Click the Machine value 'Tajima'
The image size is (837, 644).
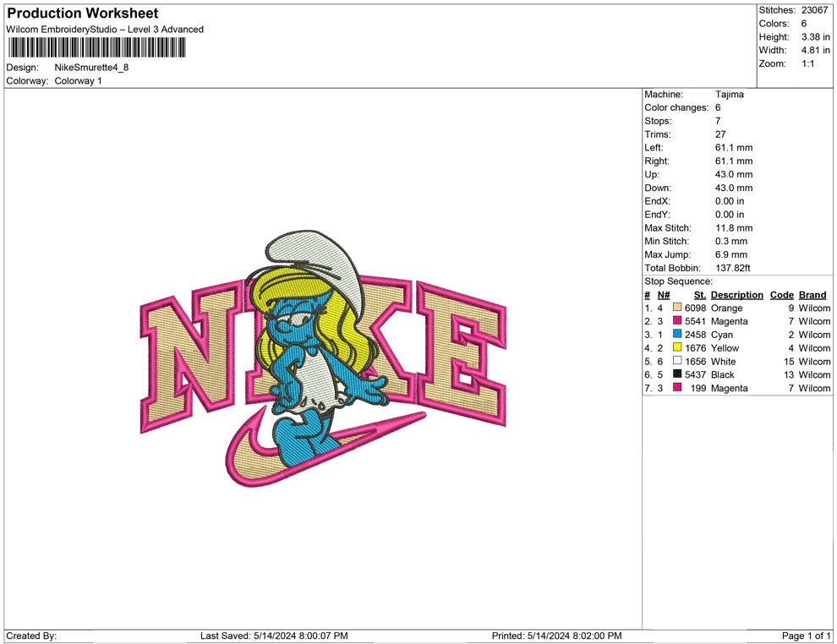coord(729,94)
